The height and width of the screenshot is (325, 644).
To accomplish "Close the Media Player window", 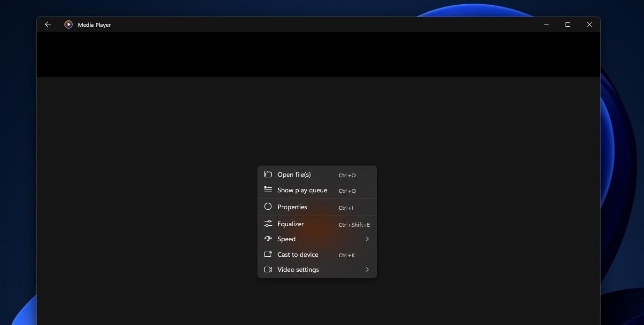I will 590,24.
